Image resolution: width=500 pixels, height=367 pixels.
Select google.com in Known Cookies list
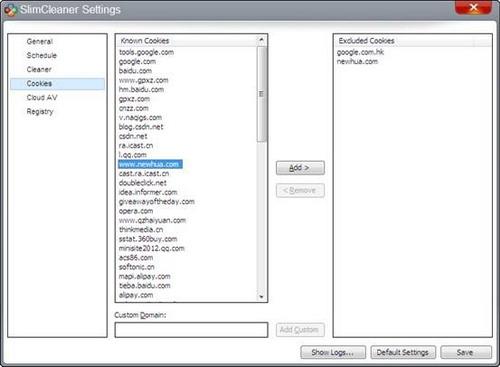pyautogui.click(x=137, y=61)
